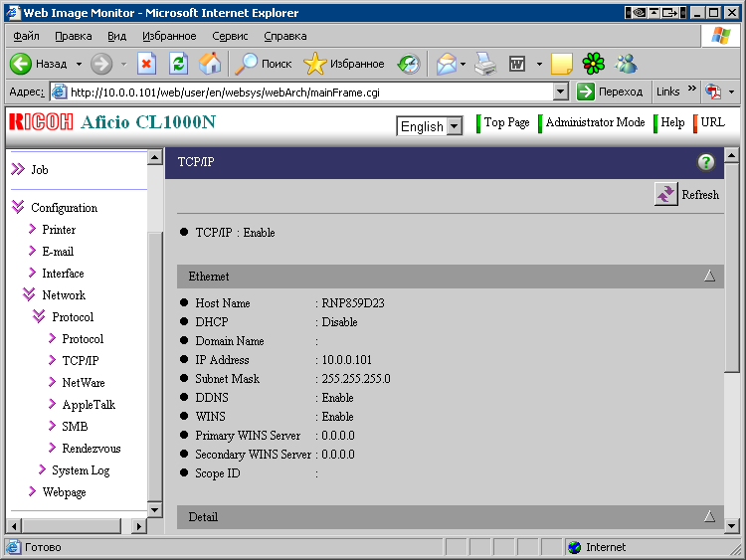Image resolution: width=746 pixels, height=560 pixels.
Task: Open Printer configuration item
Action: (x=59, y=230)
